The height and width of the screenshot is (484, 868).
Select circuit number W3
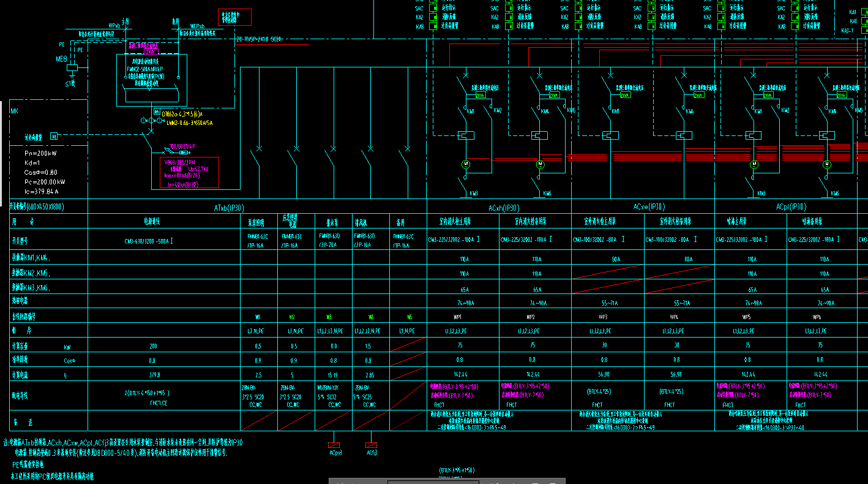329,317
